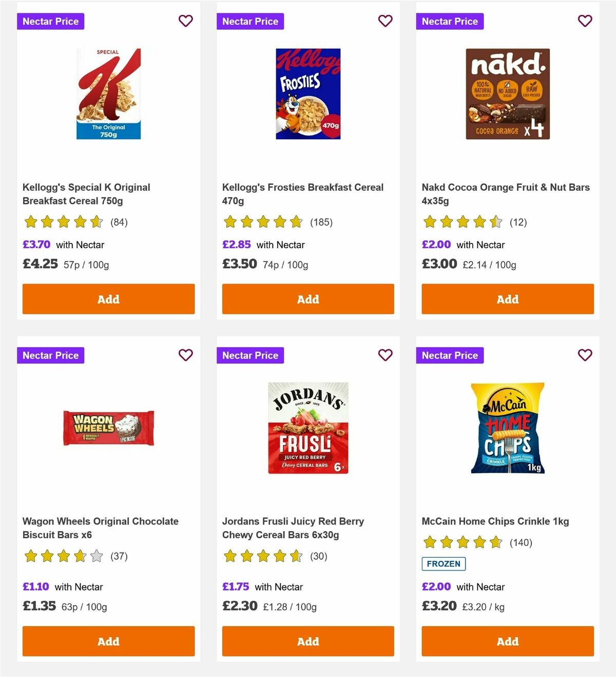
Task: Click the heart icon for Nakd Cocoa Orange bars
Action: pyautogui.click(x=584, y=21)
